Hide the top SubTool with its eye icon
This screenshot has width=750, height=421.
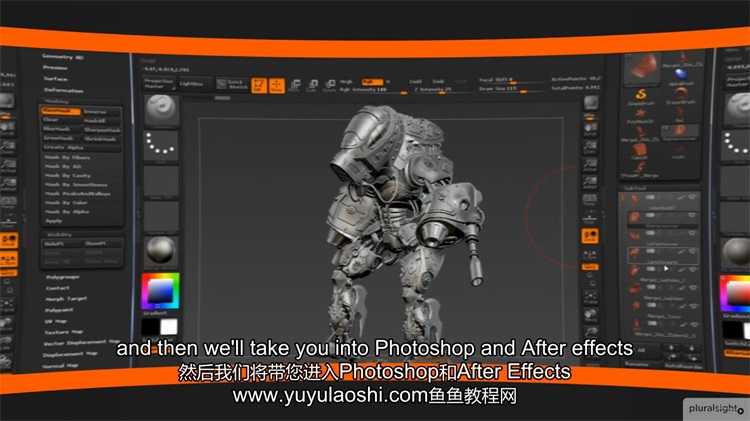692,197
